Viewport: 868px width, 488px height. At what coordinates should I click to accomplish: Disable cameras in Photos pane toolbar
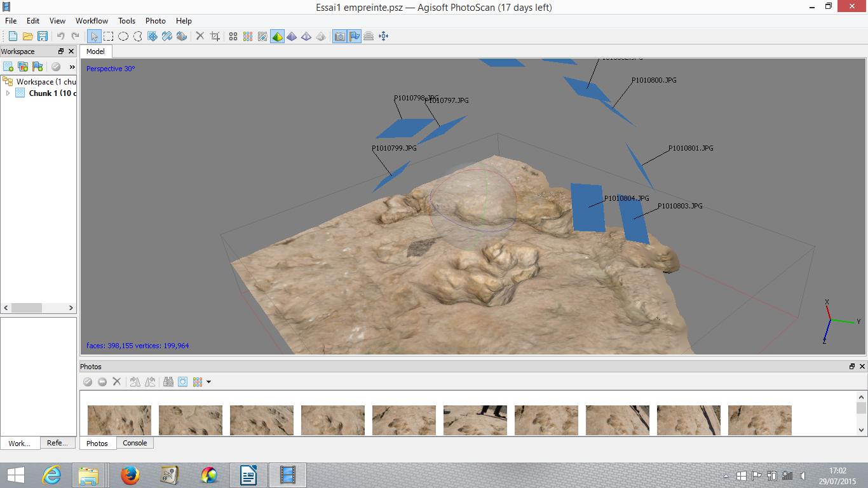(x=102, y=382)
